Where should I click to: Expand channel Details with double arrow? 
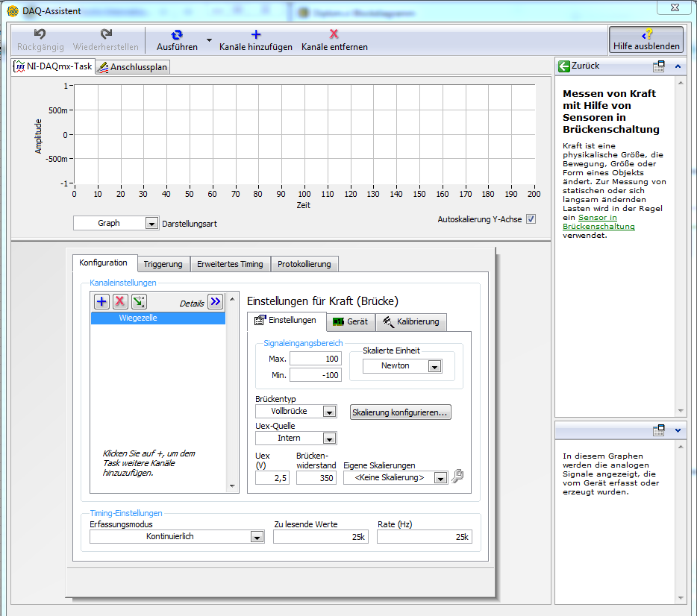coord(215,302)
